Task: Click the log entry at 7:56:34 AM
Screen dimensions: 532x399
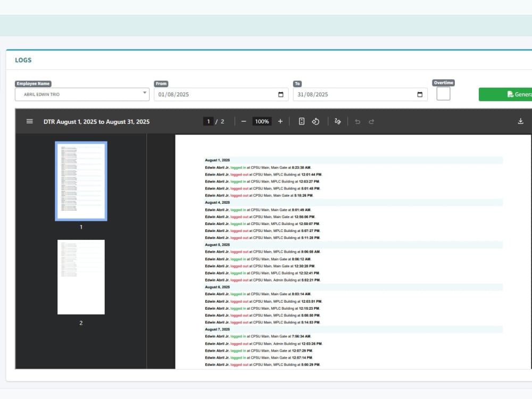Action: tap(258, 337)
